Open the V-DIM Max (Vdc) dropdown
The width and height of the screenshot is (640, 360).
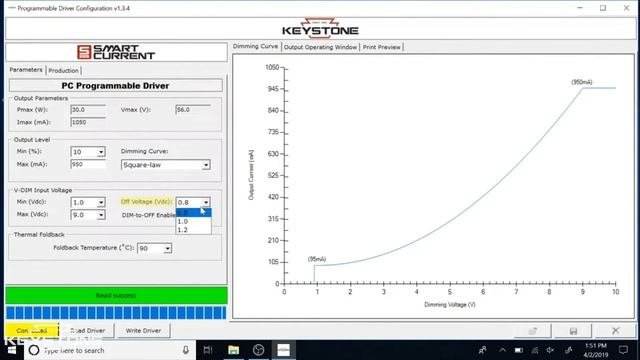pos(101,215)
